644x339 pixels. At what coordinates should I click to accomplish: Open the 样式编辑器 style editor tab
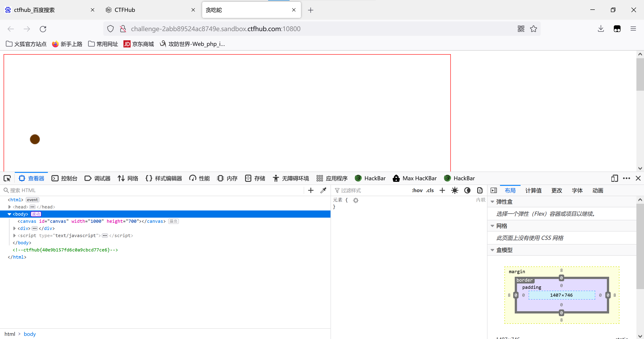(x=164, y=178)
